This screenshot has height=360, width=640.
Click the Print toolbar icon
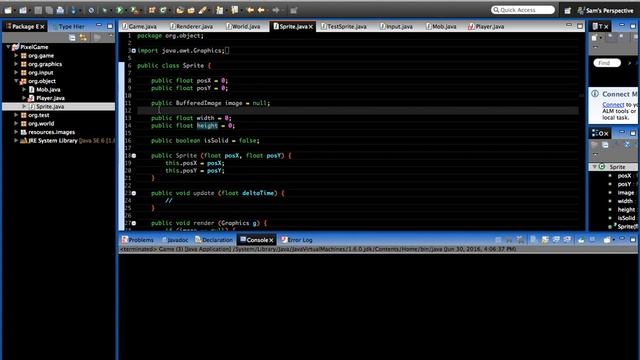tap(60, 10)
